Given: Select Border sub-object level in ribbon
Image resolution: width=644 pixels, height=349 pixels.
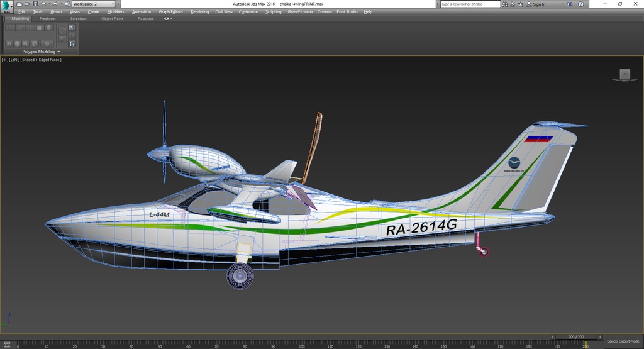Looking at the screenshot, I should (30, 28).
